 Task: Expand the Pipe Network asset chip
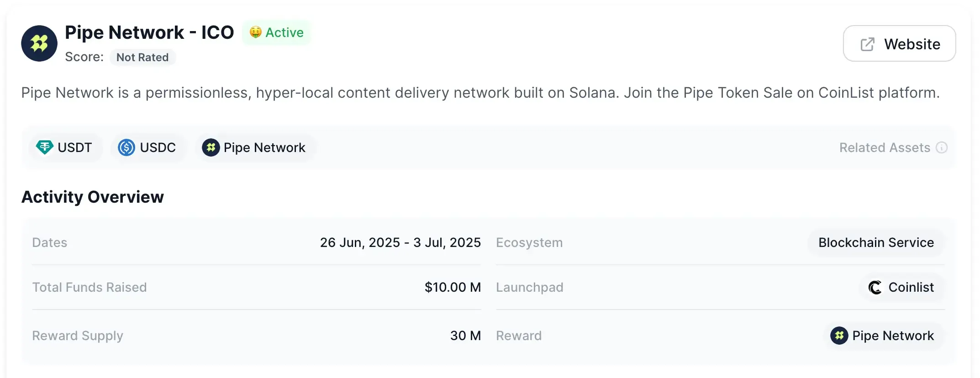click(255, 147)
